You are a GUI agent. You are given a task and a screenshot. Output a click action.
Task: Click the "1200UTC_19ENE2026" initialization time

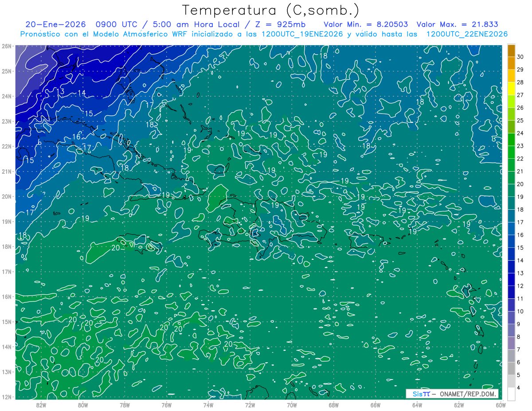coord(302,34)
